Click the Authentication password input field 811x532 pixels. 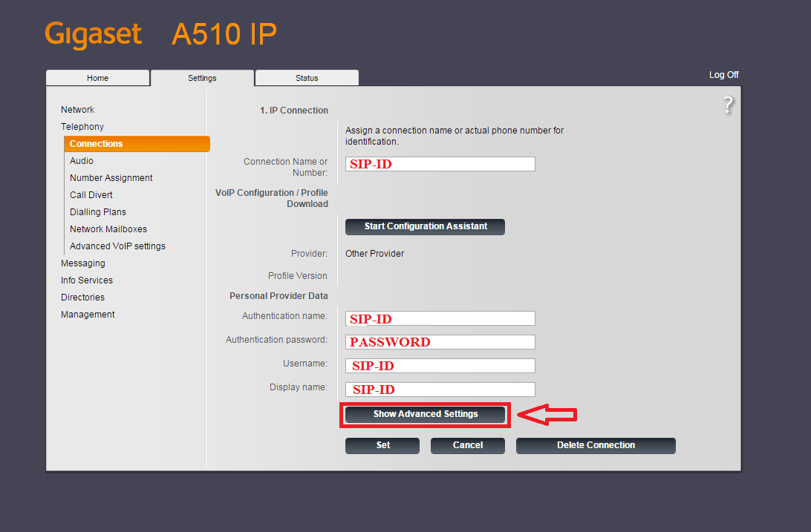click(x=440, y=342)
